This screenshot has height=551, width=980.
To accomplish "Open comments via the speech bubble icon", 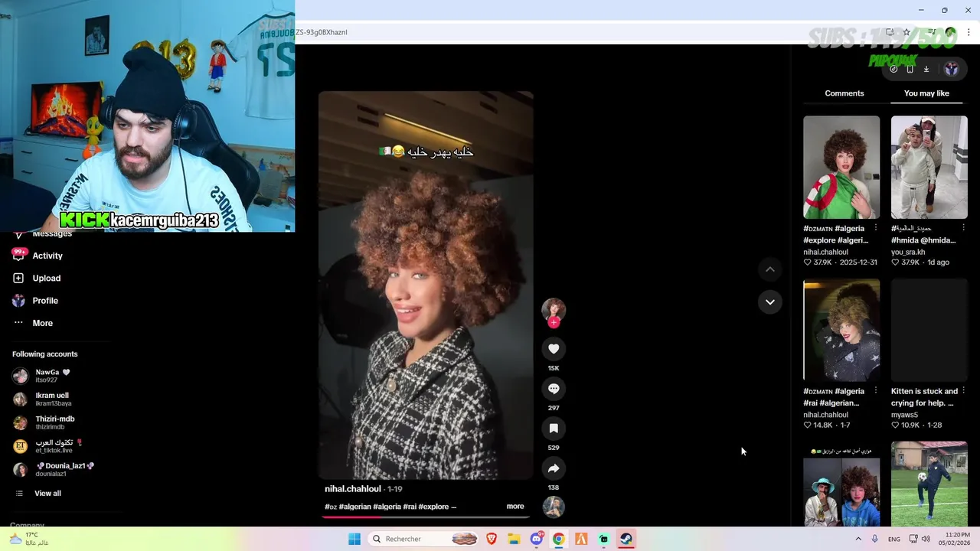I will (554, 389).
